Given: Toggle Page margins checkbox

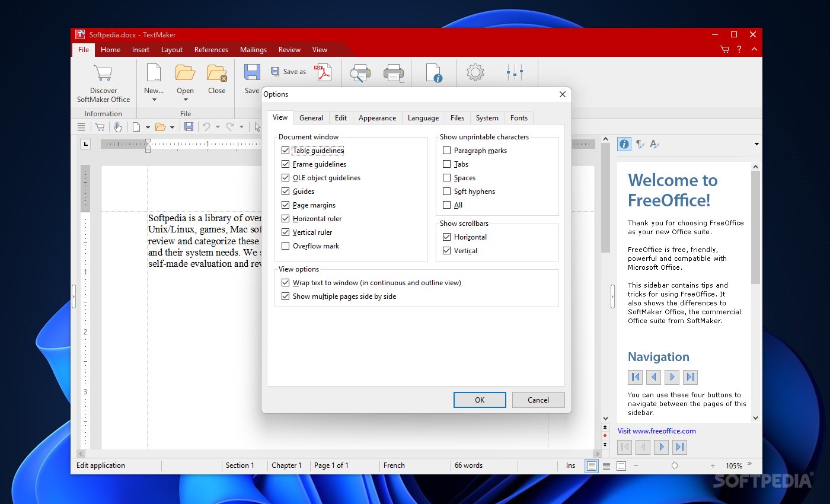Looking at the screenshot, I should [286, 205].
